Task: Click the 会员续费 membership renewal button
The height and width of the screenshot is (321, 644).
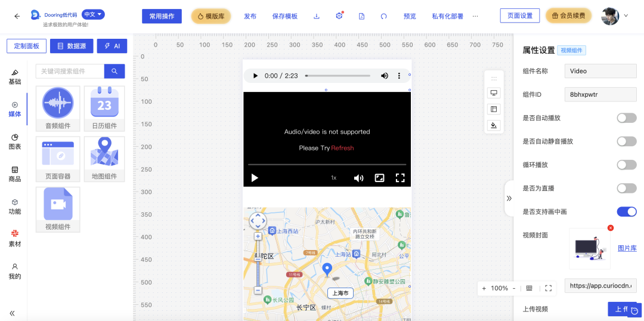Action: click(x=568, y=16)
